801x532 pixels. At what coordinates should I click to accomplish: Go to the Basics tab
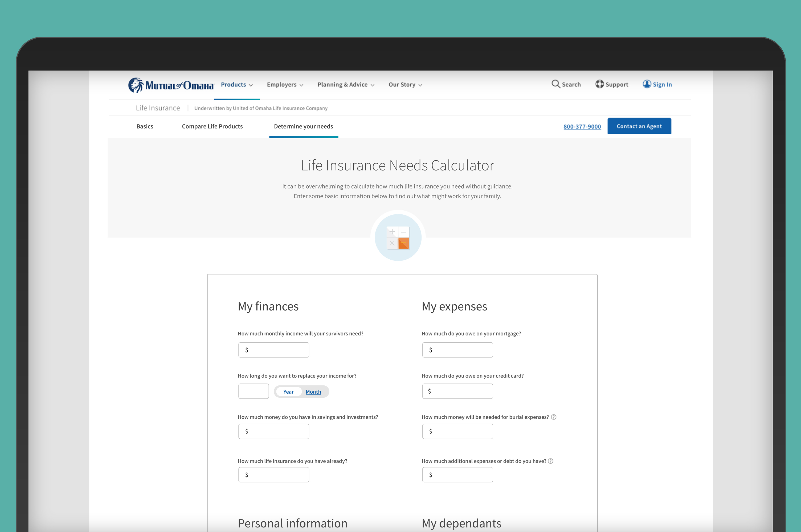tap(145, 126)
